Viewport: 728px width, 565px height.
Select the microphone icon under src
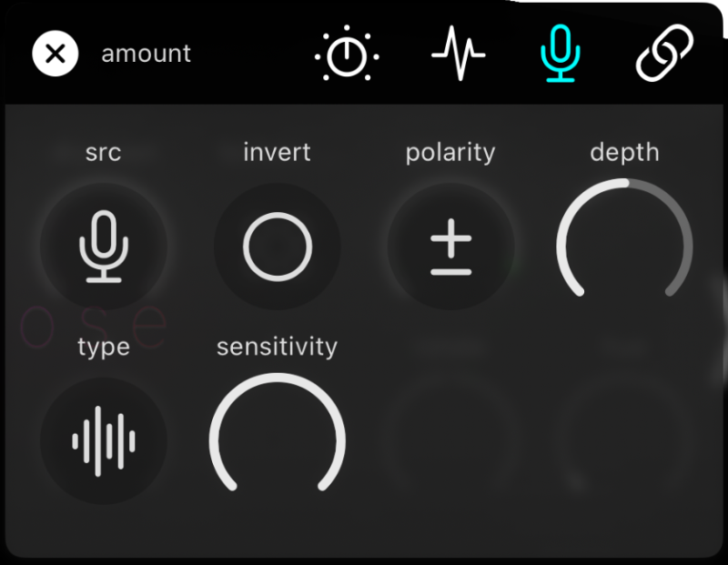pos(104,247)
